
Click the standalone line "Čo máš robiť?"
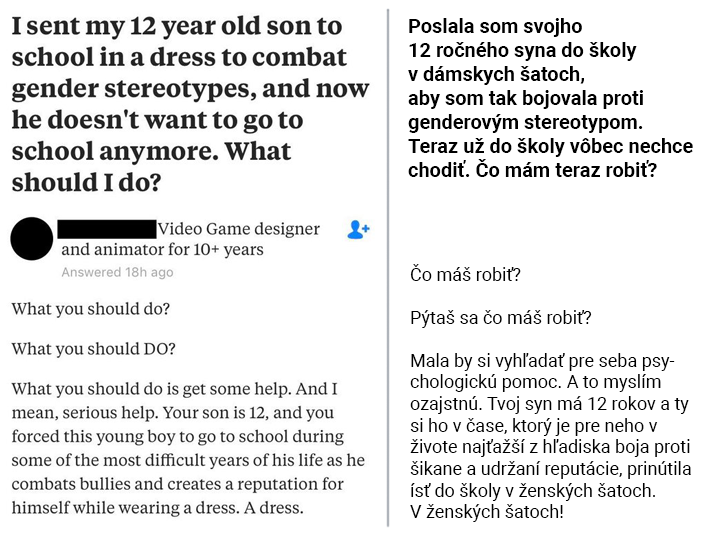click(465, 273)
